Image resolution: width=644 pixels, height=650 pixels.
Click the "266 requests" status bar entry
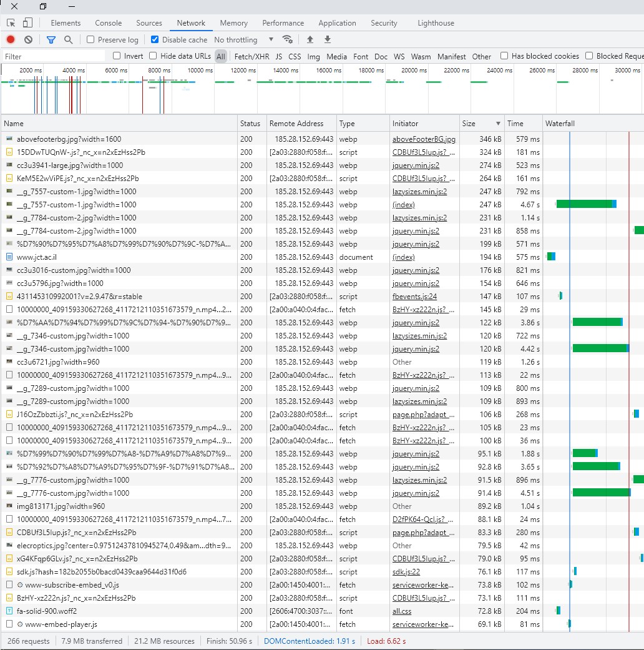(28, 641)
